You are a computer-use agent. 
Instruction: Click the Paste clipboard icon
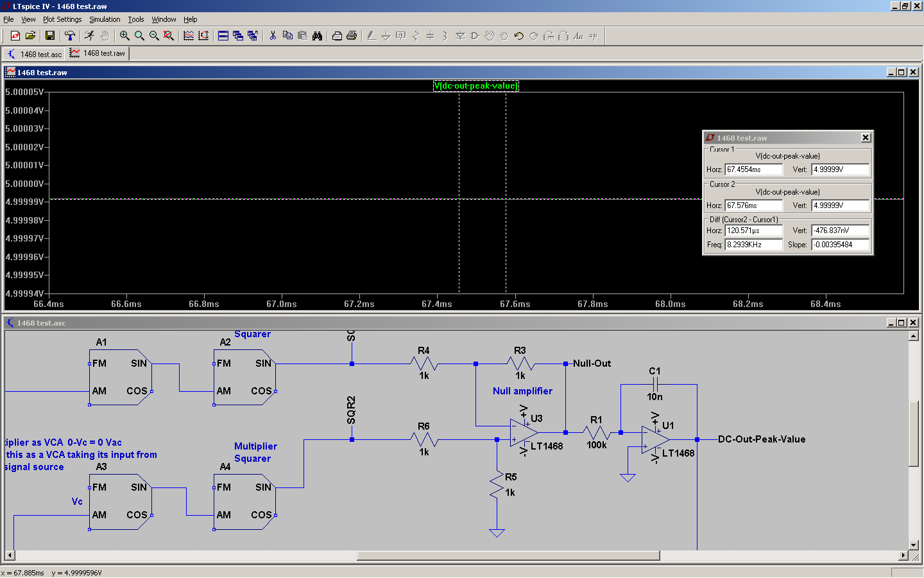[302, 36]
